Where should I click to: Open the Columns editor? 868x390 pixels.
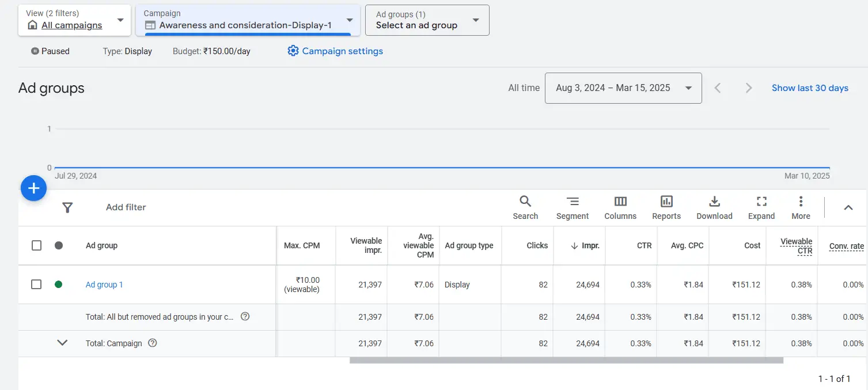620,207
